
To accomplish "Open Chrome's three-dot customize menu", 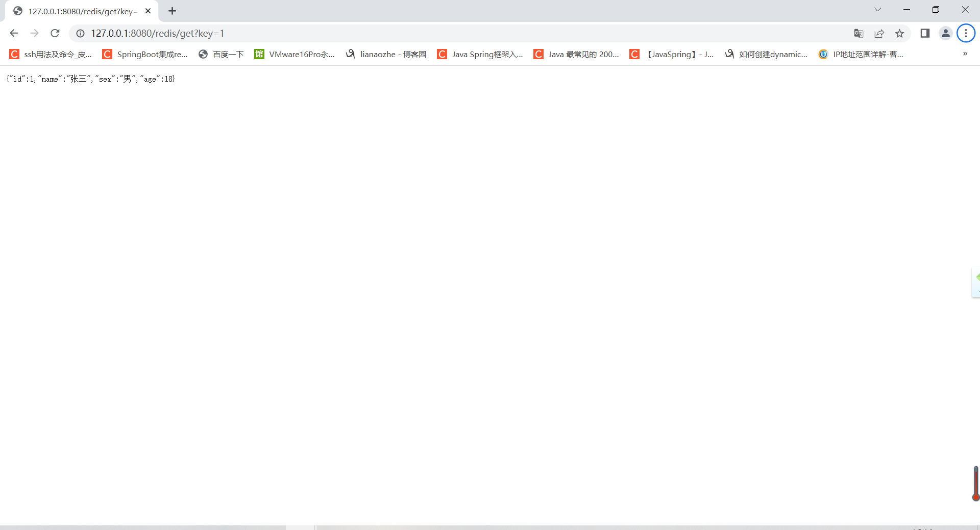I will tap(966, 33).
